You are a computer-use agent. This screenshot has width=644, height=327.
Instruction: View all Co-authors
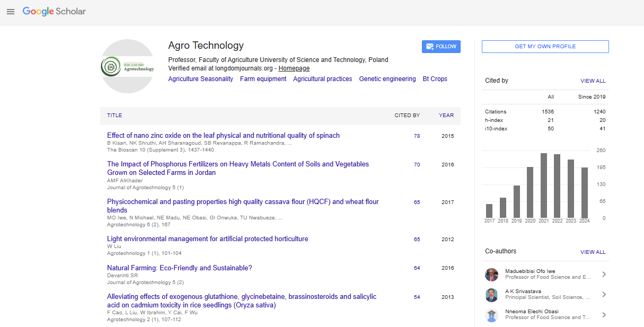pyautogui.click(x=593, y=252)
